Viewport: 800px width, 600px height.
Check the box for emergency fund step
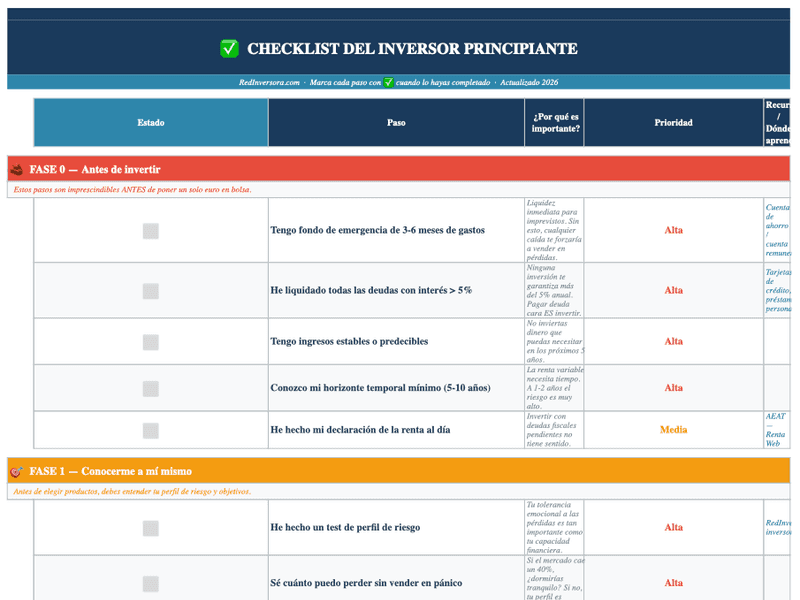click(x=151, y=231)
